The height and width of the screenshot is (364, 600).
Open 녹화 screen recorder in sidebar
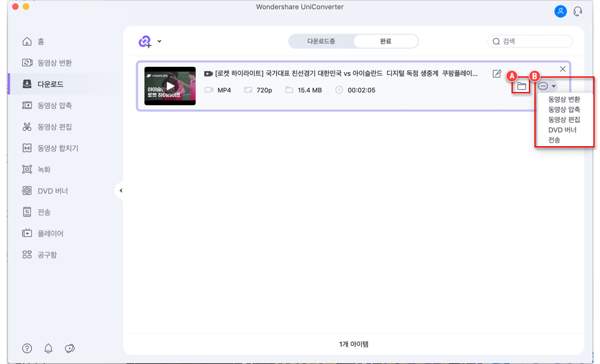tap(36, 169)
